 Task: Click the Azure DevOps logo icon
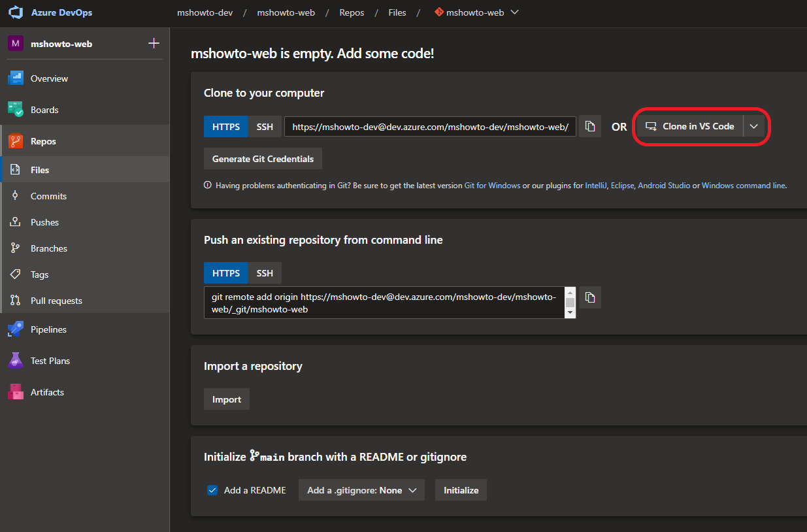coord(16,12)
